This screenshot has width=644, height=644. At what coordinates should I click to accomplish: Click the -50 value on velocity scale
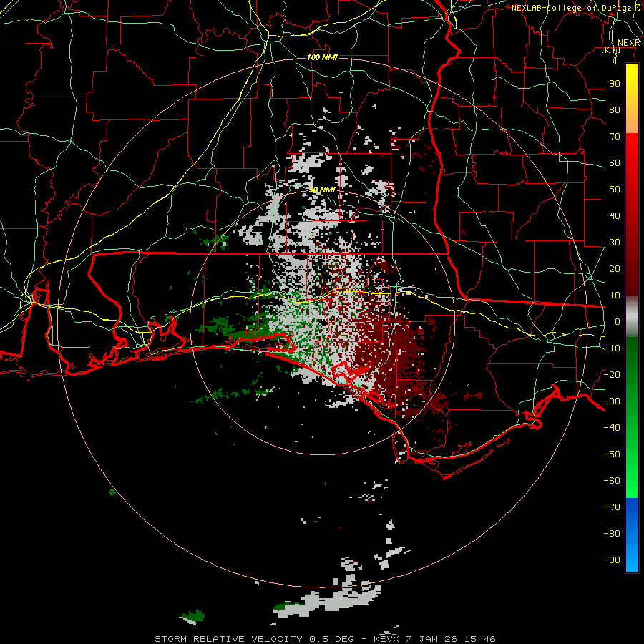[612, 454]
